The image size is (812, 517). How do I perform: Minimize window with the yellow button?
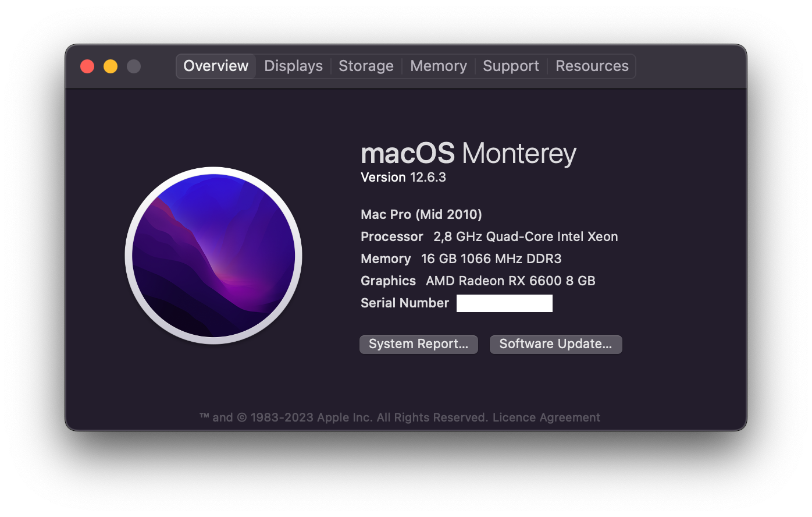(111, 66)
